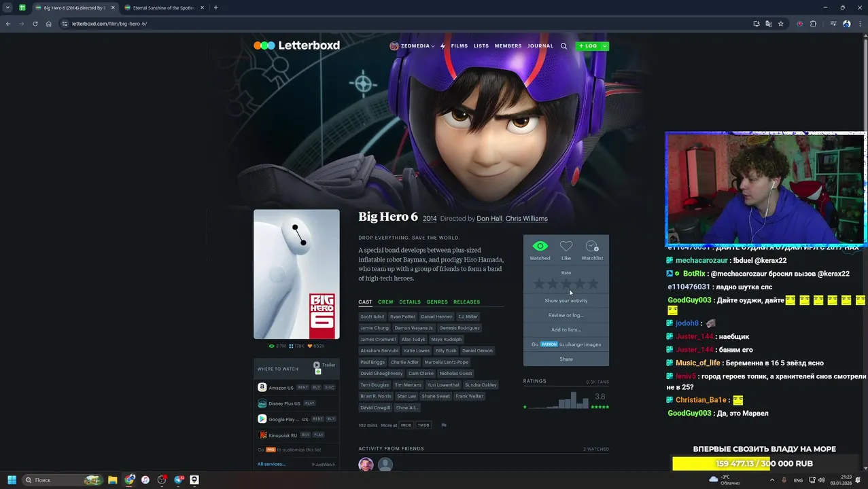Click Disney Plus PLAY button

[x=309, y=403]
